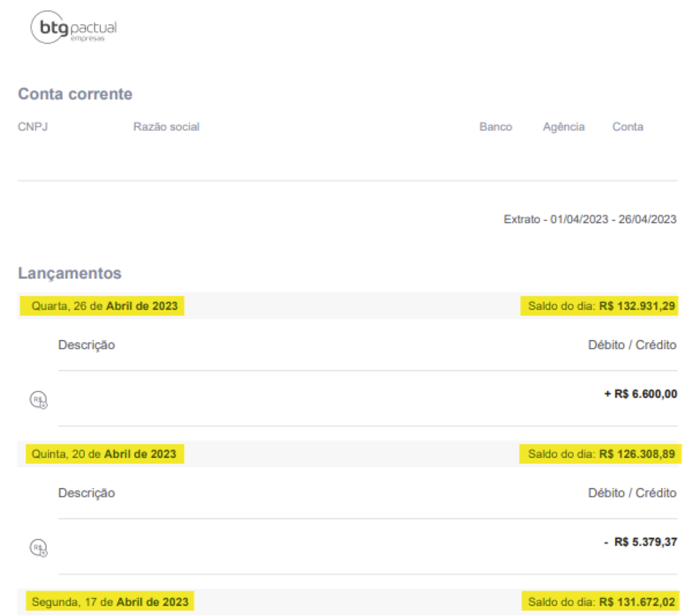686x616 pixels.
Task: Switch to the 'Conta corrente' section
Action: pos(75,94)
